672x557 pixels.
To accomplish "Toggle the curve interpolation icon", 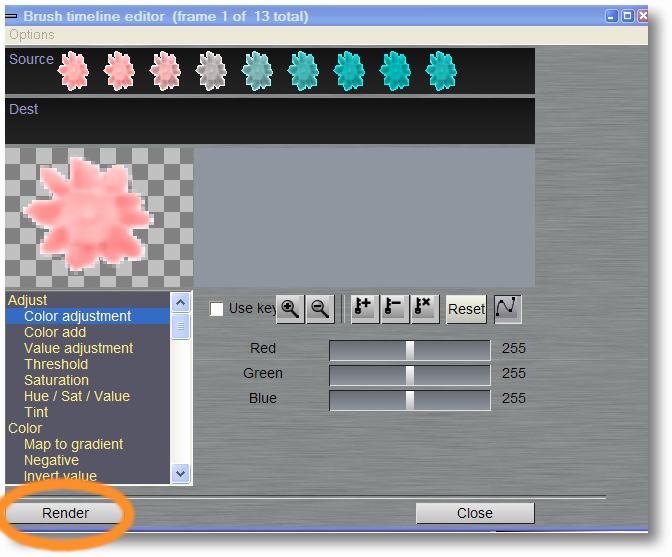I will 508,309.
